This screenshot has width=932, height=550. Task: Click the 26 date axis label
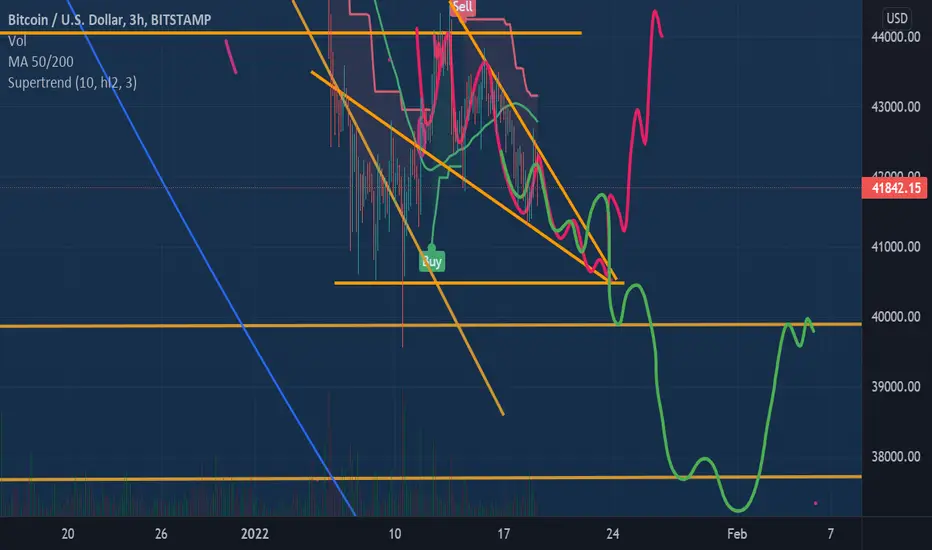click(161, 534)
